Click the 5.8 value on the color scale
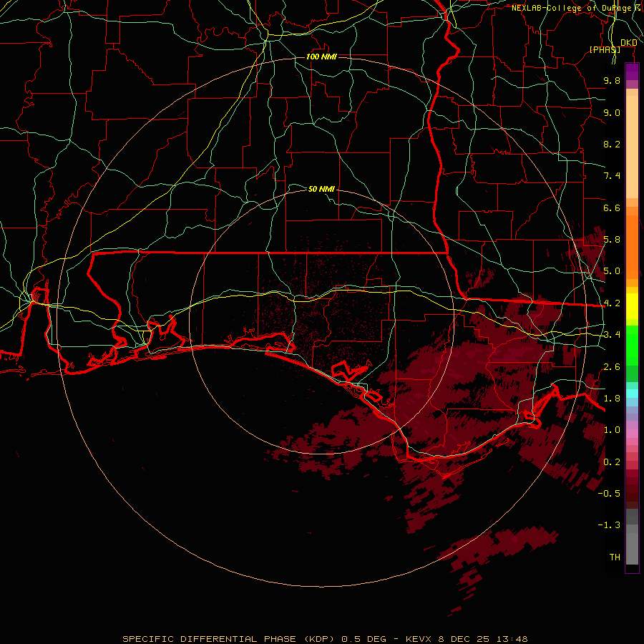The width and height of the screenshot is (644, 644). pos(612,240)
